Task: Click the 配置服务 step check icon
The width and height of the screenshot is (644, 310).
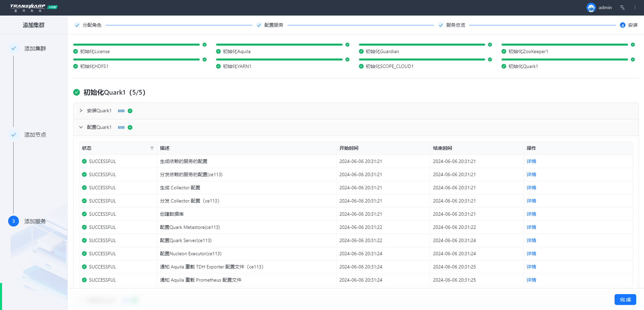Action: 259,25
